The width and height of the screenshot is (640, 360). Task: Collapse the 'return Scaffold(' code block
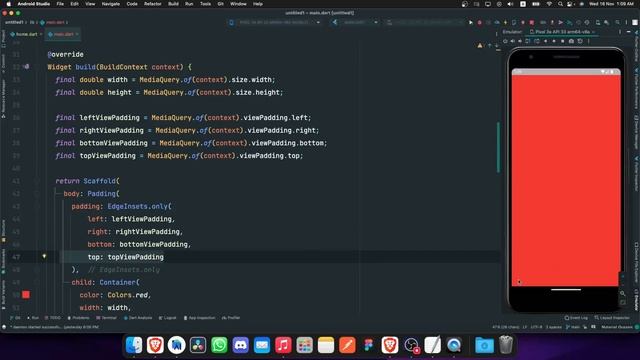pos(37,181)
